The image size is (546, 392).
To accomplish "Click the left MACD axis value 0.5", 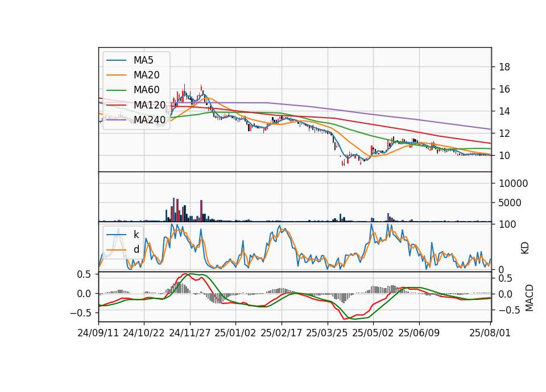I will (84, 274).
